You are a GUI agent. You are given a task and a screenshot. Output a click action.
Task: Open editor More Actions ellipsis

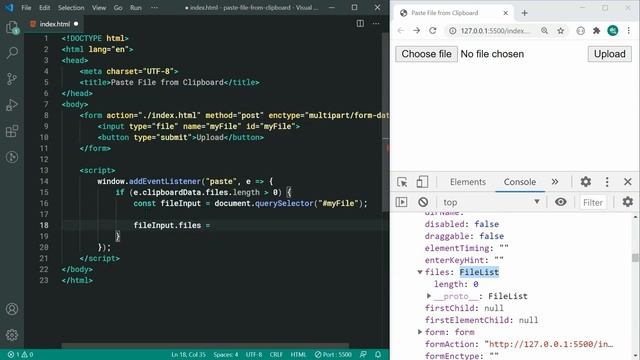pyautogui.click(x=376, y=24)
